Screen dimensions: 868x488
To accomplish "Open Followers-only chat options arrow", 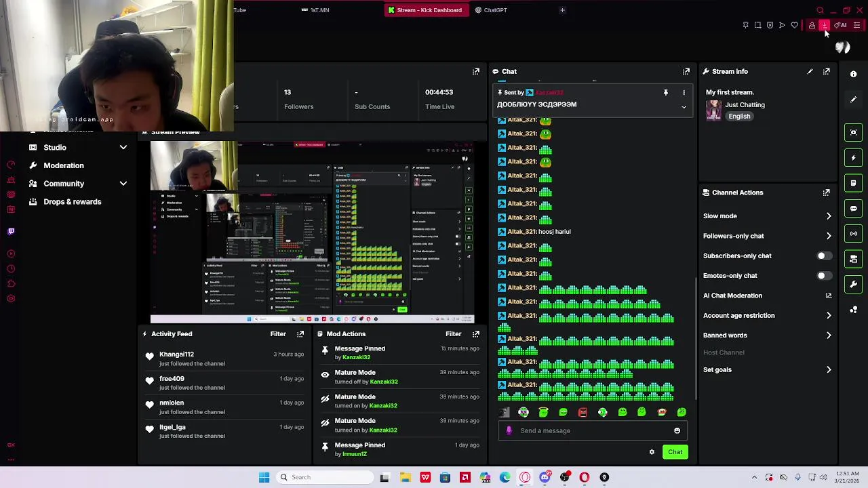I will coord(829,236).
